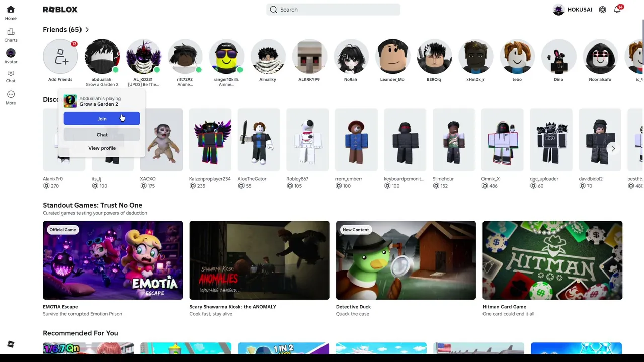Select friend BEROiq's avatar

(434, 56)
